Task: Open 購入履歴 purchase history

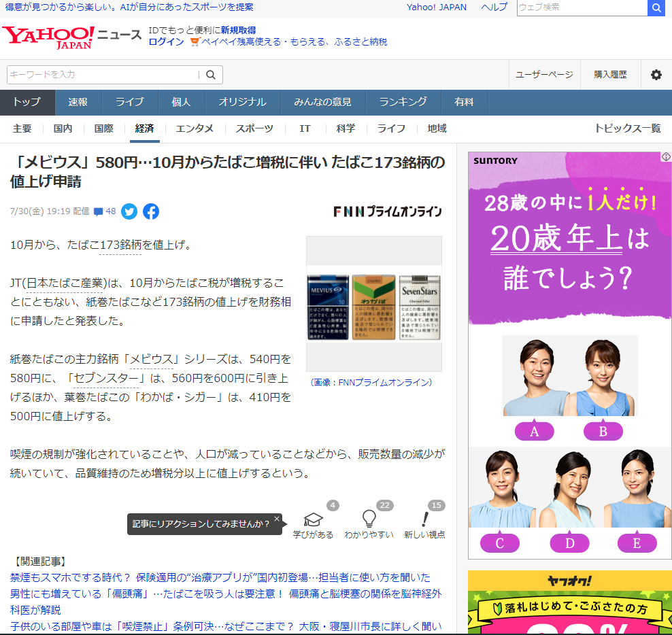Action: tap(610, 75)
